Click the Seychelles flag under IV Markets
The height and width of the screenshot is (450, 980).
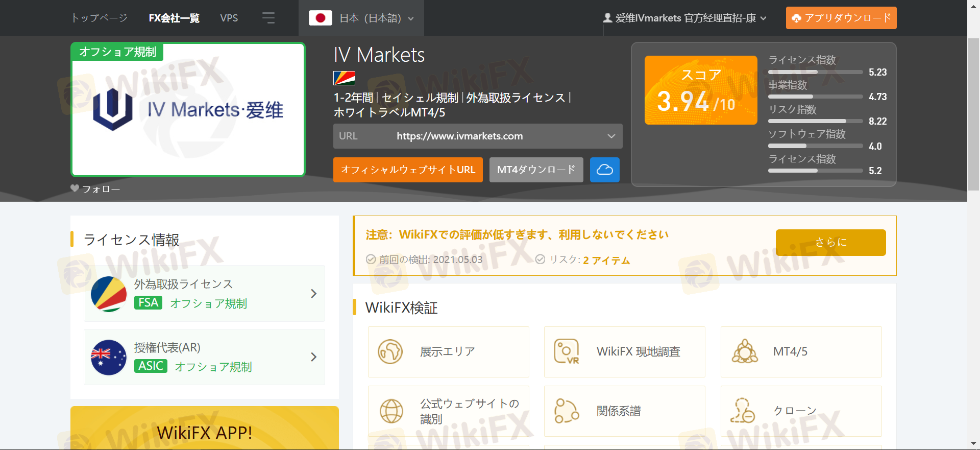[344, 78]
